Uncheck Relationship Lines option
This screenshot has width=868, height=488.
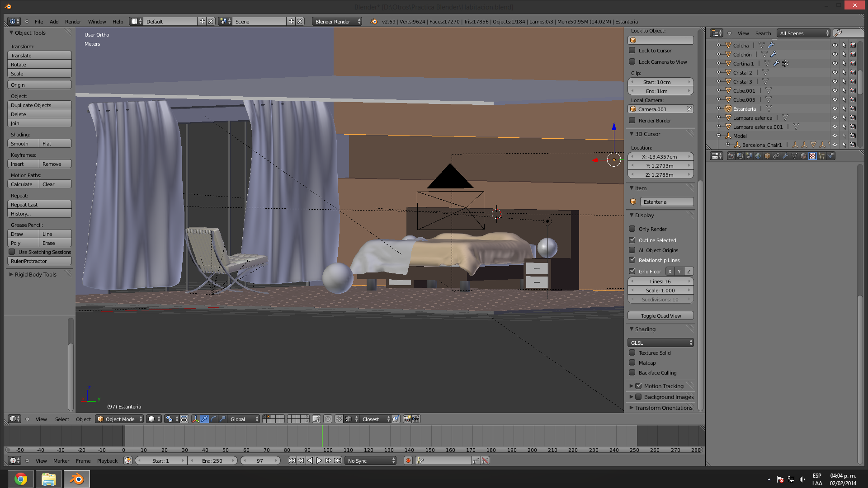(632, 260)
